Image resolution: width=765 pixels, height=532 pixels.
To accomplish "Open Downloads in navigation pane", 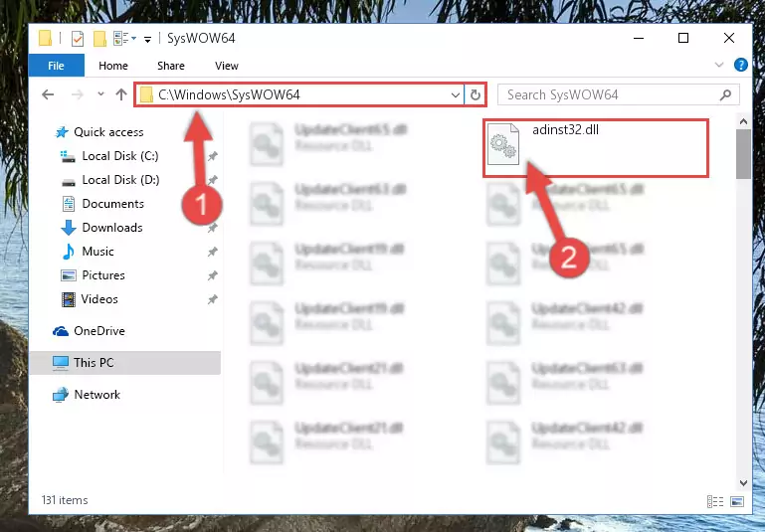I will point(112,228).
